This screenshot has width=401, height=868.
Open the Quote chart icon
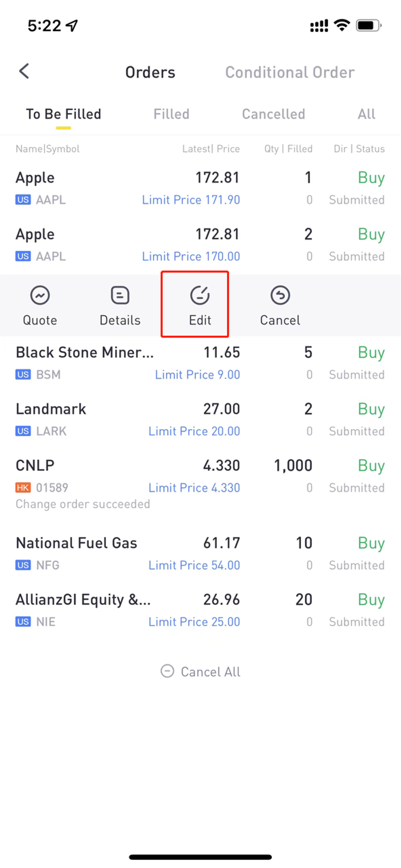pos(40,296)
